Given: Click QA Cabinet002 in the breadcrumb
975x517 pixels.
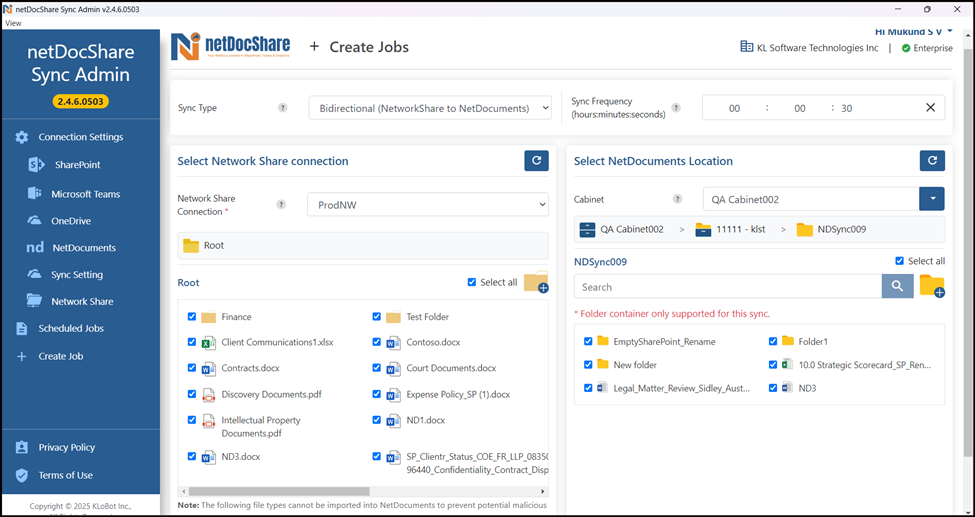Looking at the screenshot, I should [632, 229].
